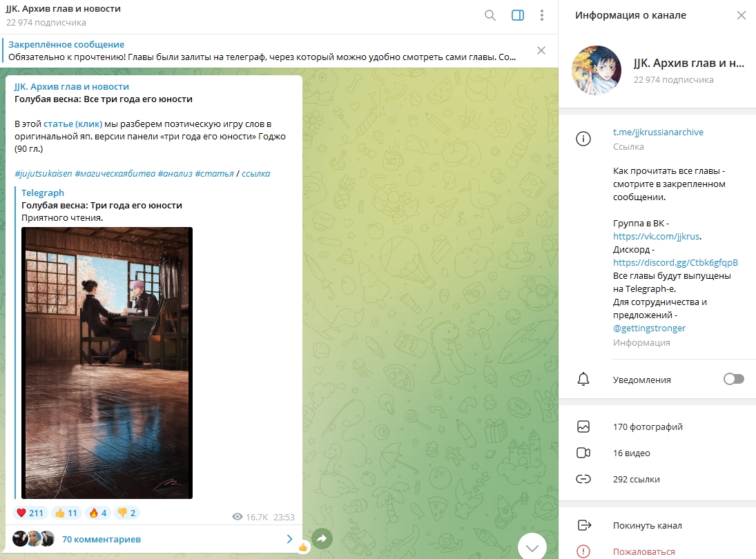
Task: Open channel search magnifier icon
Action: (x=490, y=15)
